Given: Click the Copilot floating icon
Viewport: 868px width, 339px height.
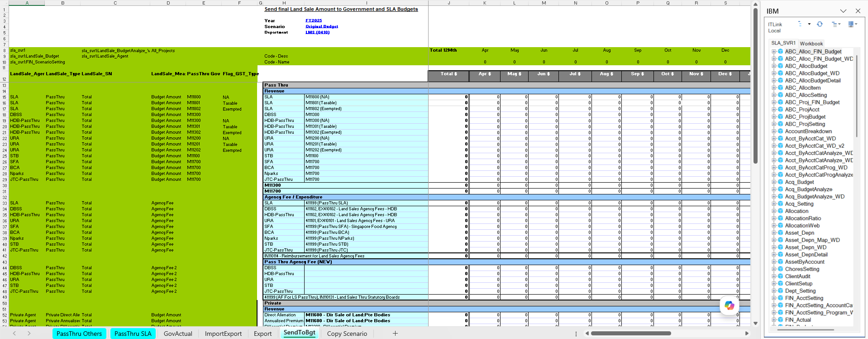Looking at the screenshot, I should coord(729,305).
